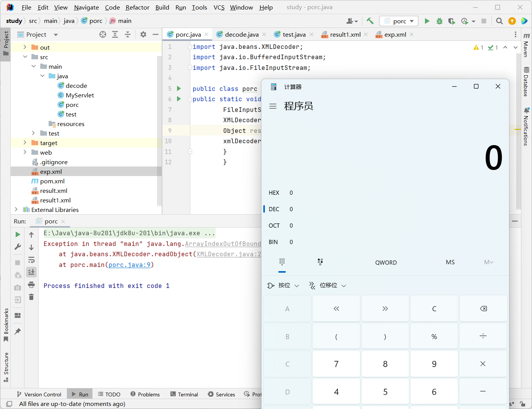The image size is (532, 409).
Task: Expand the out folder
Action: coord(25,47)
